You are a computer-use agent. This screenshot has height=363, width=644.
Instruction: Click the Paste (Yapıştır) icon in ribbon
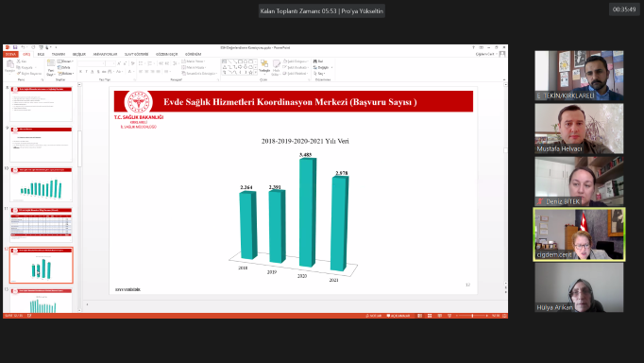(9, 66)
